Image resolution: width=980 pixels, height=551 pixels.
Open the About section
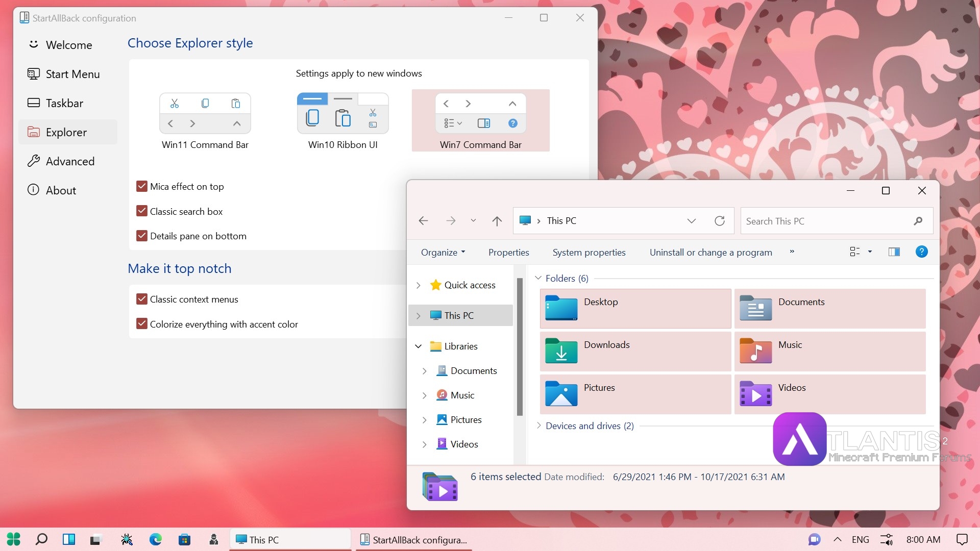[68, 190]
